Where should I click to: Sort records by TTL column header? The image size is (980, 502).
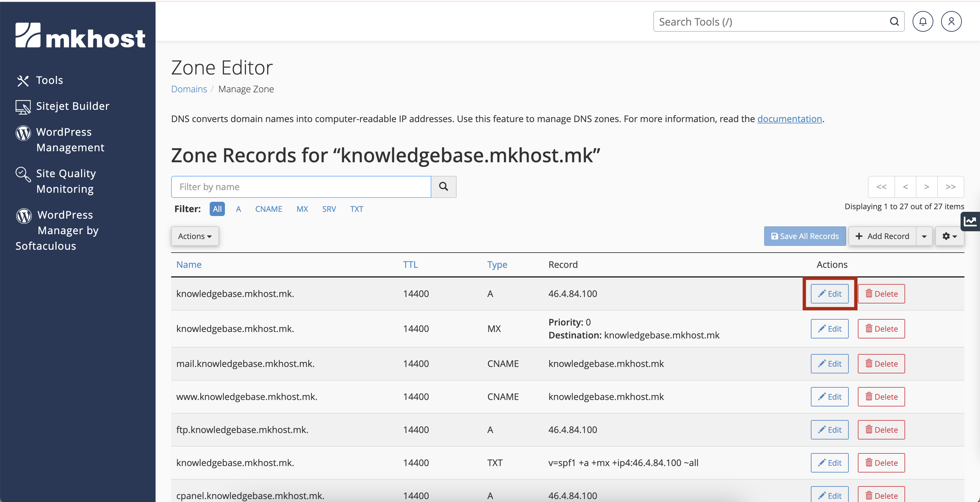(410, 265)
